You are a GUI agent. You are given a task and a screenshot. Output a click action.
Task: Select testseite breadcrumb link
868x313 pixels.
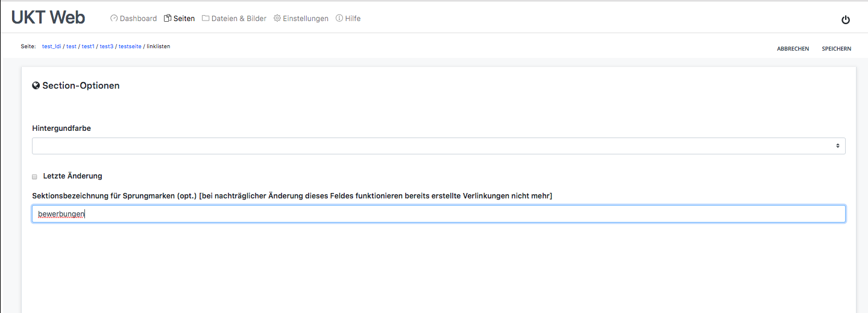(x=130, y=46)
